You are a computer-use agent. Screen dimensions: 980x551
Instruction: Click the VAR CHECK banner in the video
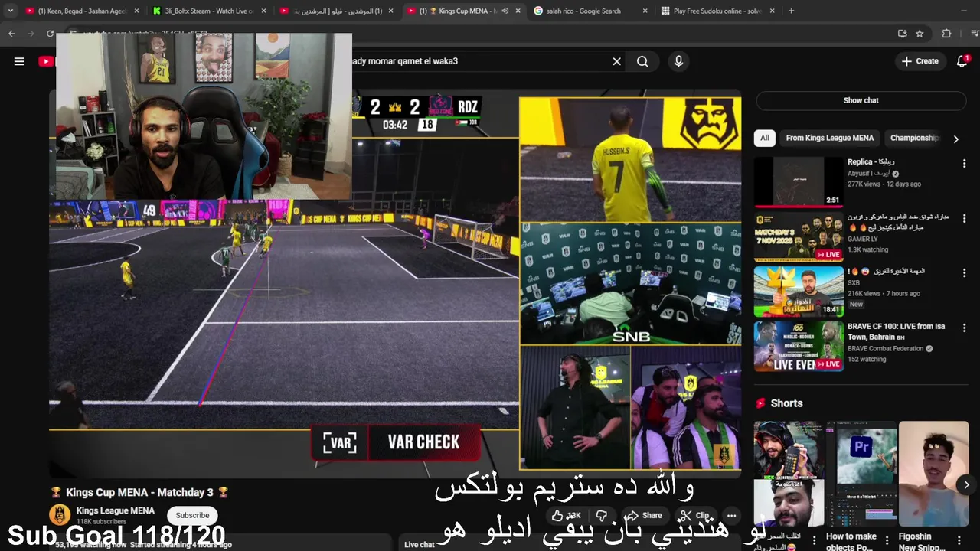pos(397,442)
